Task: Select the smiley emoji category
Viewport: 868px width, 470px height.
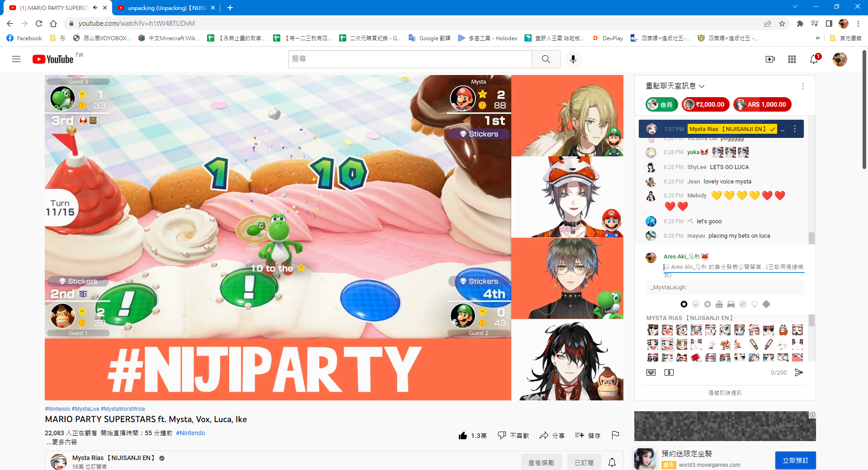Action: coord(696,304)
